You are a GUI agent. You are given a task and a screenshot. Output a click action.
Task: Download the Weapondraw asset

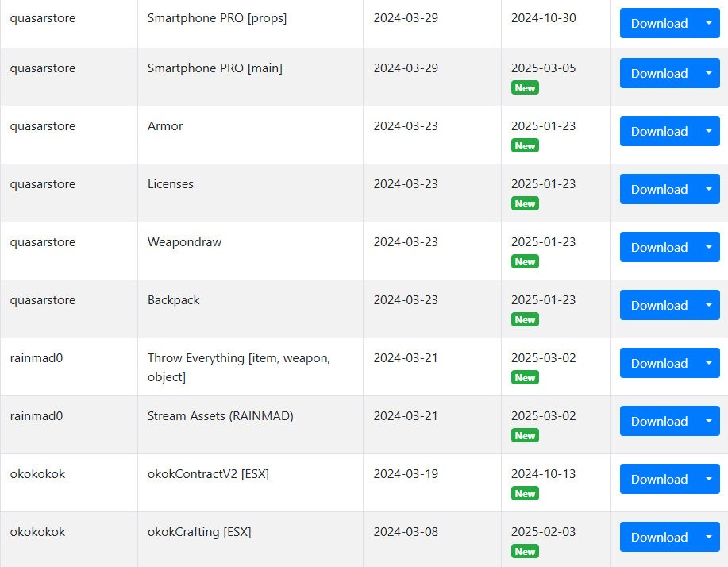(659, 248)
